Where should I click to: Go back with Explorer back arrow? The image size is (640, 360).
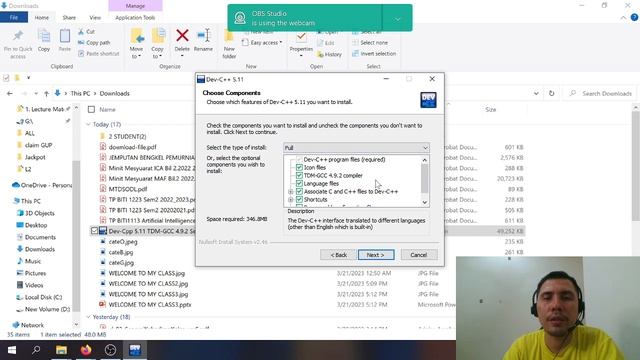point(10,93)
